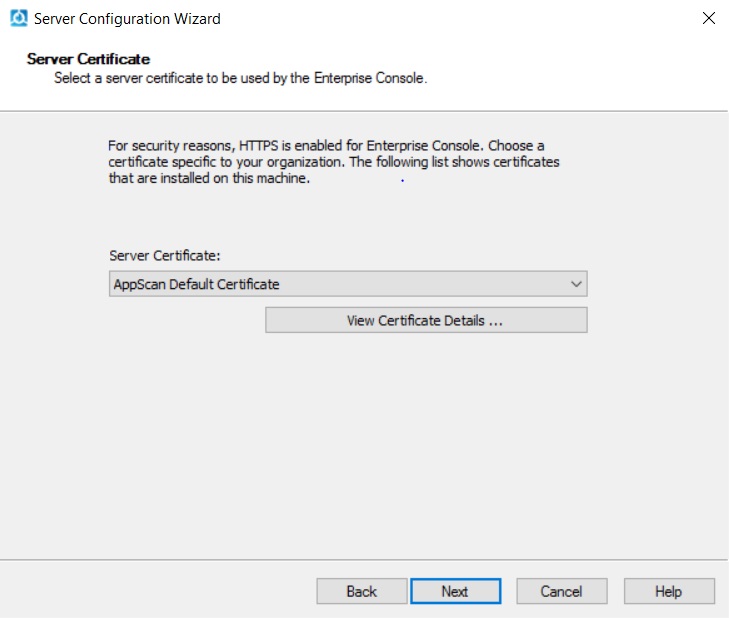Click the HTTPS security explanation paragraph
729x618 pixels.
[x=333, y=162]
